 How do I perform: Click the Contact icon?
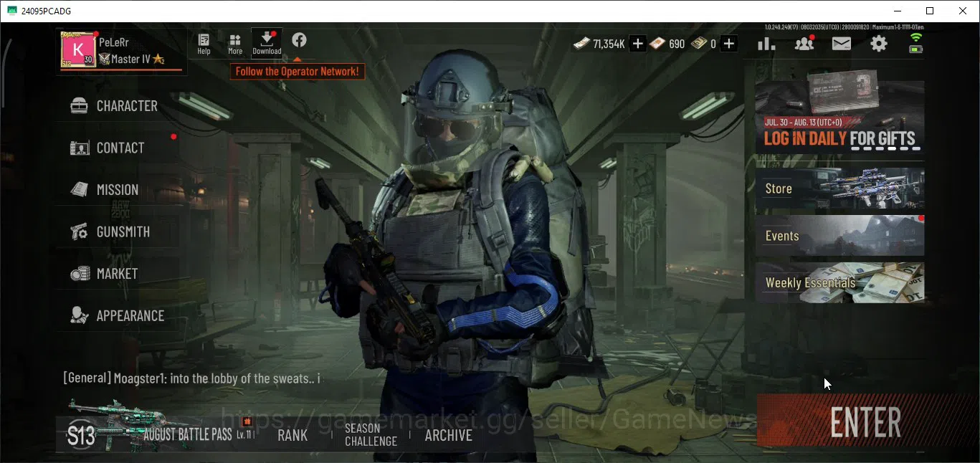[79, 148]
